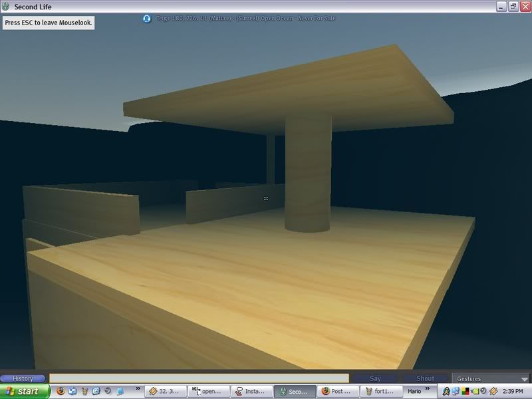Expand hidden Quick Launch items chevron
The width and height of the screenshot is (532, 399).
(138, 391)
